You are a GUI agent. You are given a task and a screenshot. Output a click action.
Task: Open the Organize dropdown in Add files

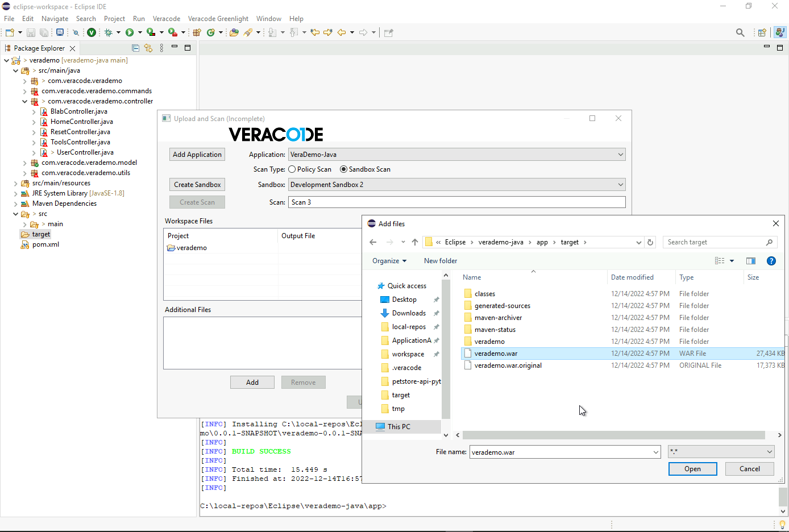pos(389,261)
